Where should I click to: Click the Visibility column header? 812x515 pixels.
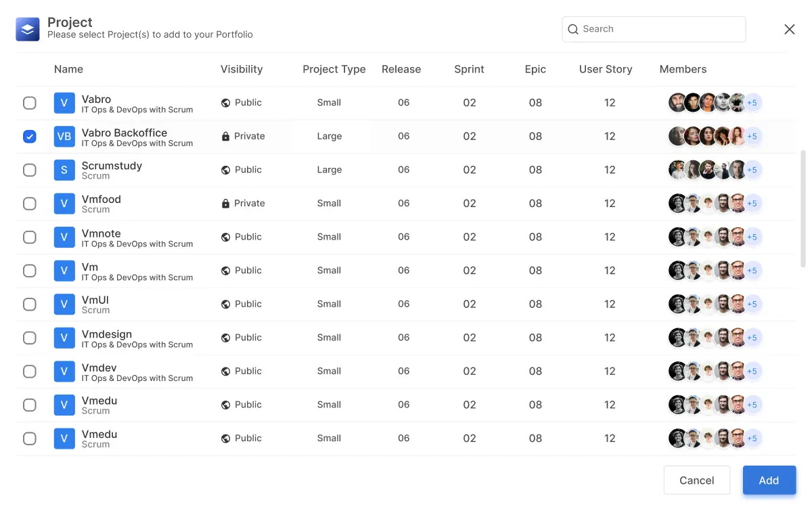tap(242, 69)
